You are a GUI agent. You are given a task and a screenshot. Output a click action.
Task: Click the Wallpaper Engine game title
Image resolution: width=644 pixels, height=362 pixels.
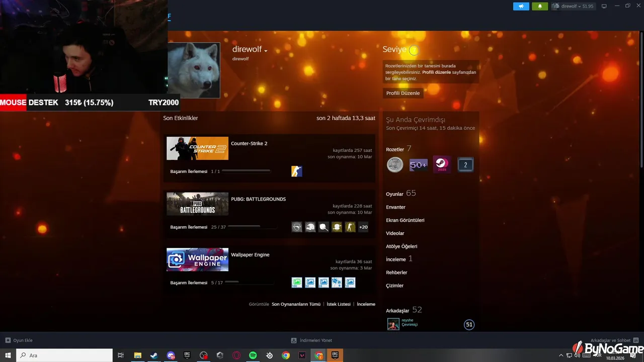250,255
